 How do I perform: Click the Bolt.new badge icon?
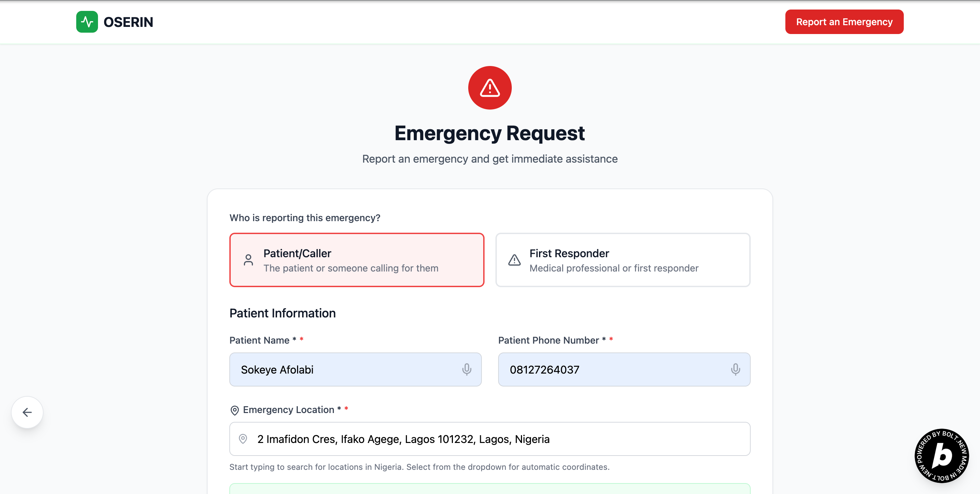(941, 455)
